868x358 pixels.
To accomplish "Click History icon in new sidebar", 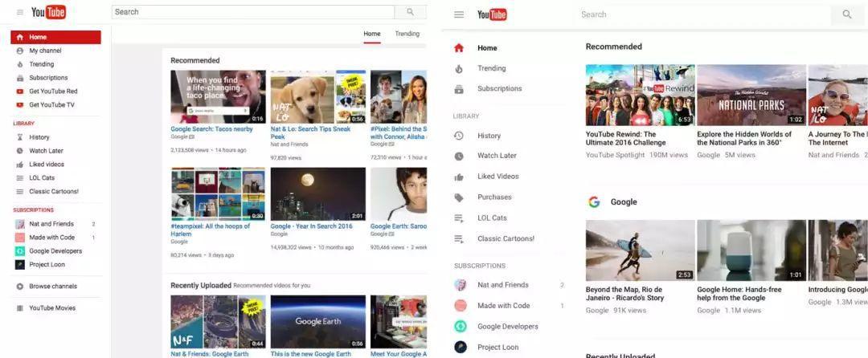I will pyautogui.click(x=459, y=136).
